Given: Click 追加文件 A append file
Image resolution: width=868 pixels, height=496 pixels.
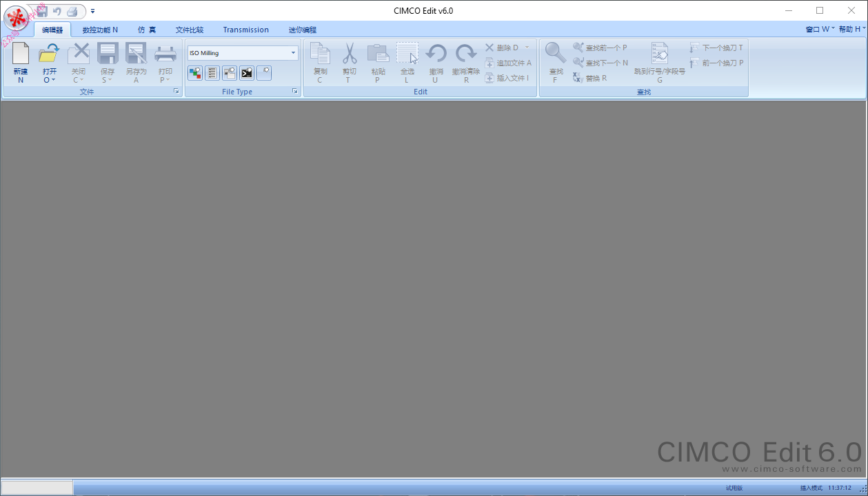Looking at the screenshot, I should pyautogui.click(x=508, y=63).
